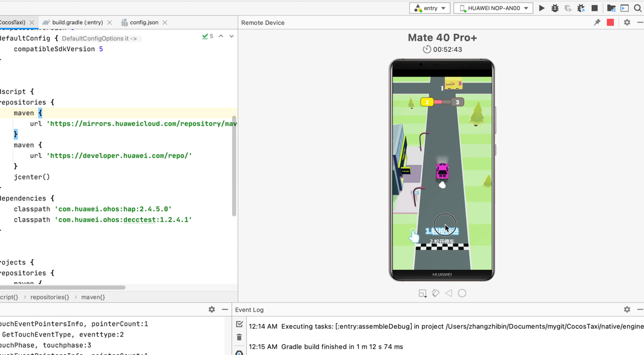
Task: Follow the huaweicloud mirrors repository URL
Action: point(142,123)
